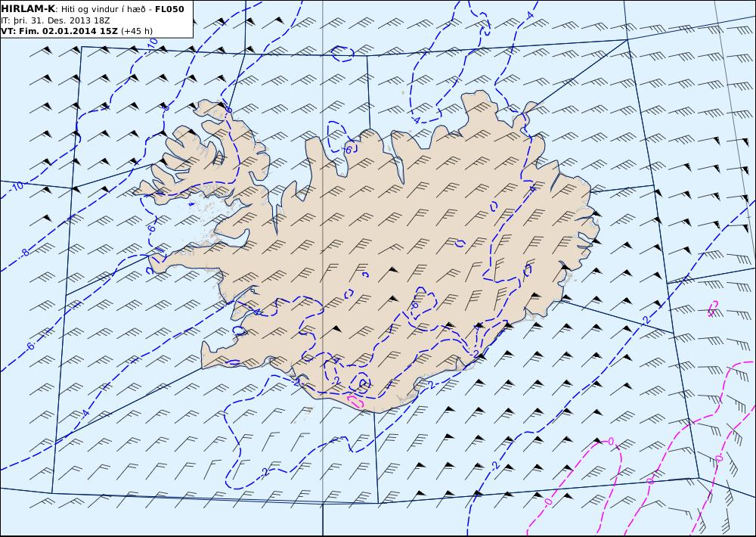This screenshot has height=537, width=756.
Task: Click the -2 label on the far east contour
Action: click(646, 320)
